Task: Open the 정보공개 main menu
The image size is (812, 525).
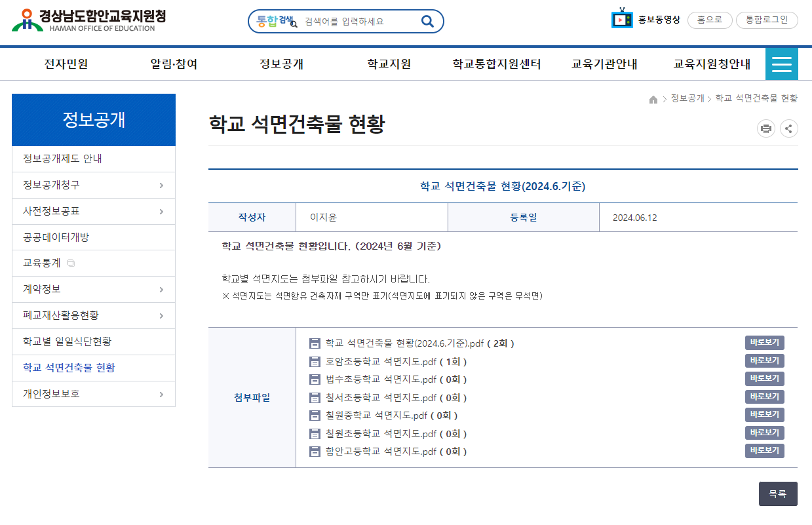Action: [x=281, y=64]
